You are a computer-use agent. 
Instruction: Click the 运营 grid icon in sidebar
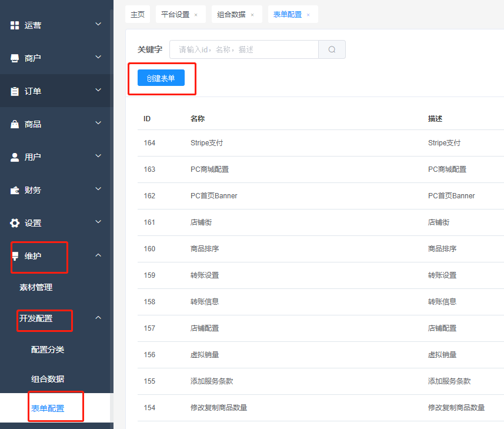[15, 25]
